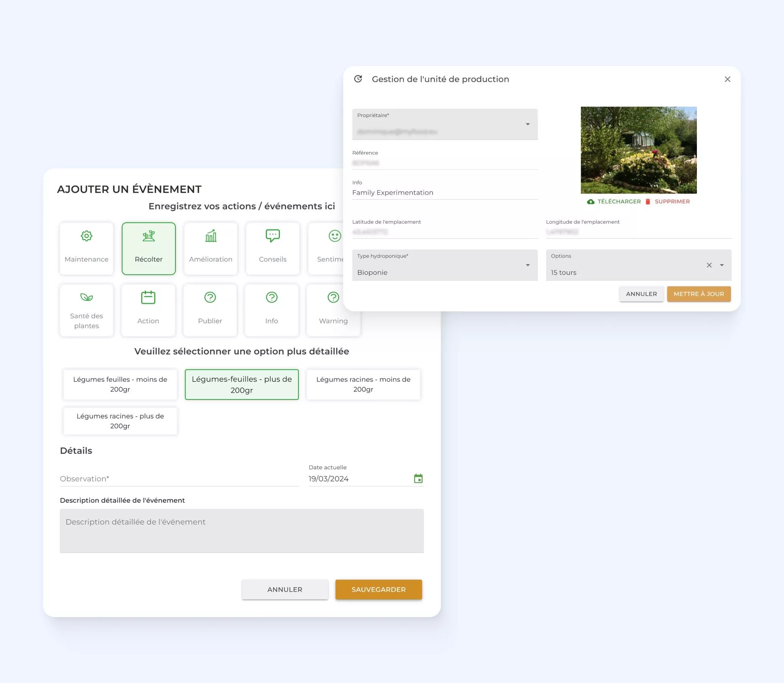Viewport: 784px width, 683px height.
Task: Click the refresh icon next to Gestion title
Action: (358, 79)
